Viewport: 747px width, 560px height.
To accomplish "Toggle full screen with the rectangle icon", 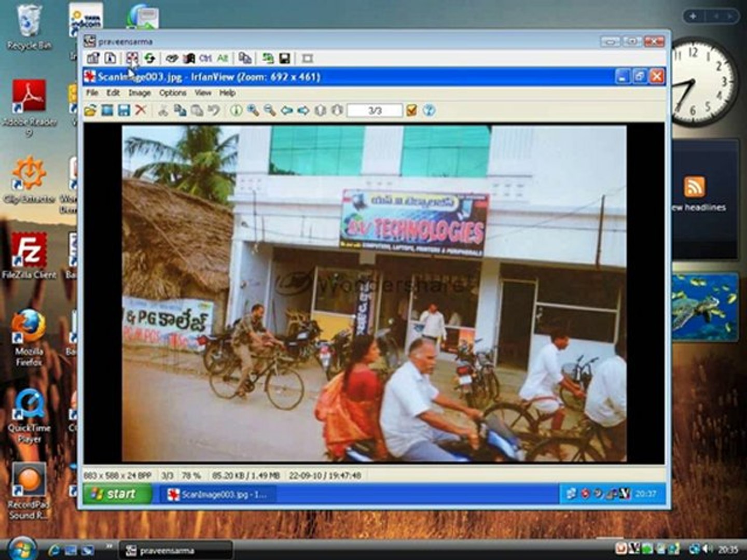I will (x=307, y=58).
